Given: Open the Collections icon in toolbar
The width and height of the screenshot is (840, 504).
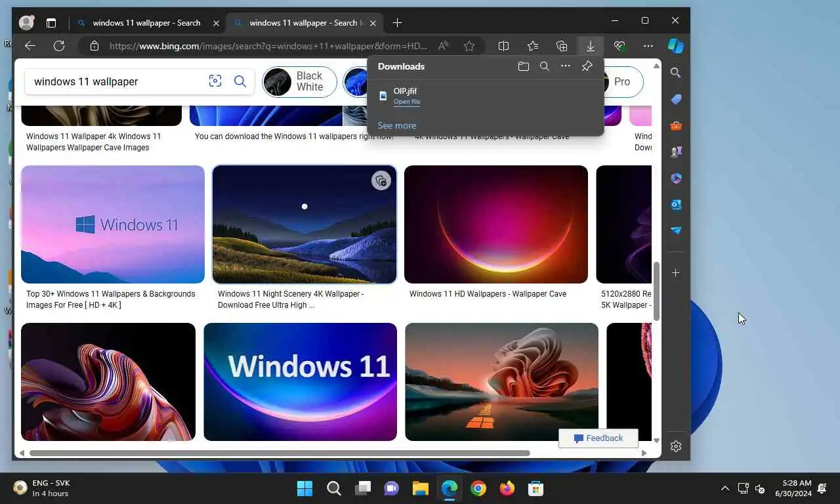Looking at the screenshot, I should point(562,46).
